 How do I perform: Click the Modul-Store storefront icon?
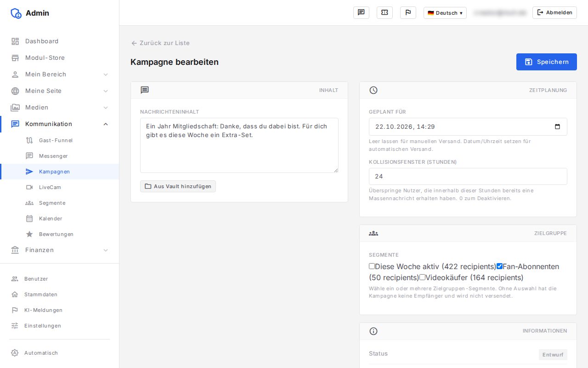(x=15, y=58)
